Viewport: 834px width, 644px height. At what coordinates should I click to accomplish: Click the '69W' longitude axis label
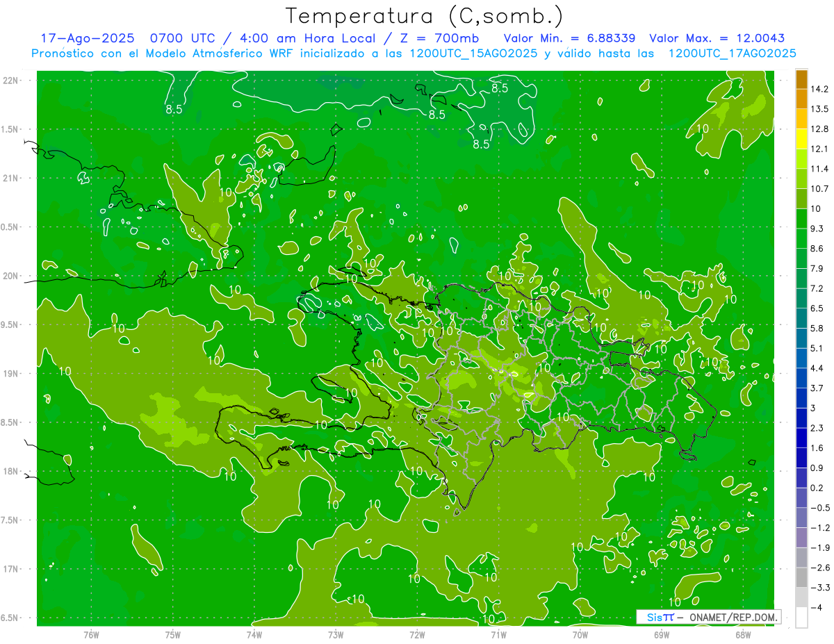coord(662,634)
